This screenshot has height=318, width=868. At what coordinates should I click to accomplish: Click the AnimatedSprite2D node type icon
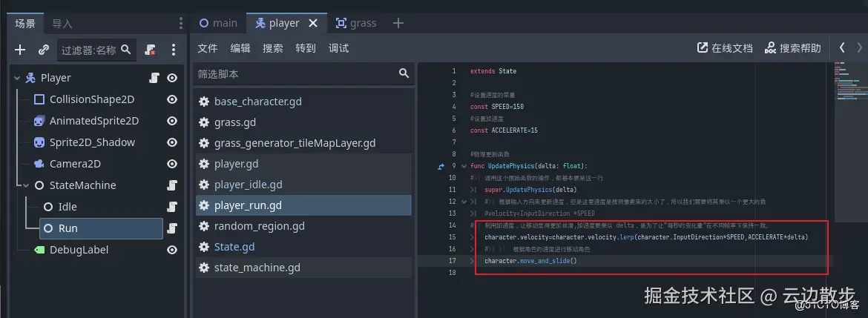(x=39, y=121)
